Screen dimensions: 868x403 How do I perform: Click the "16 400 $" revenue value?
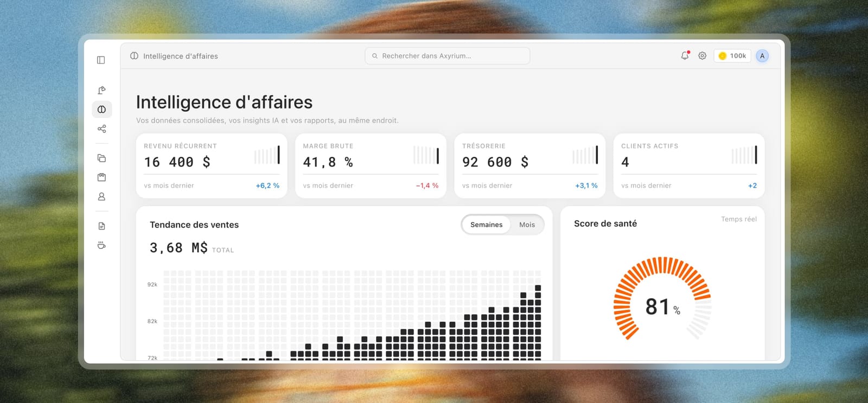[177, 162]
